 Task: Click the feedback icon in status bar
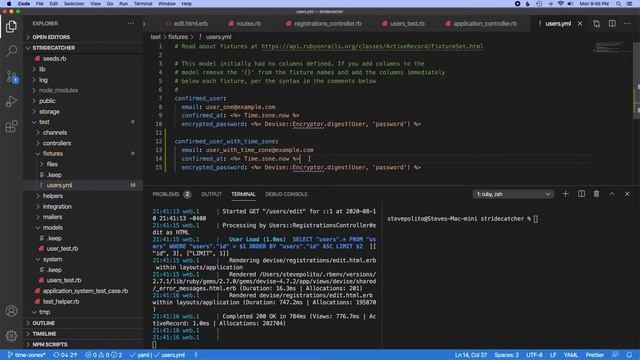coord(615,355)
